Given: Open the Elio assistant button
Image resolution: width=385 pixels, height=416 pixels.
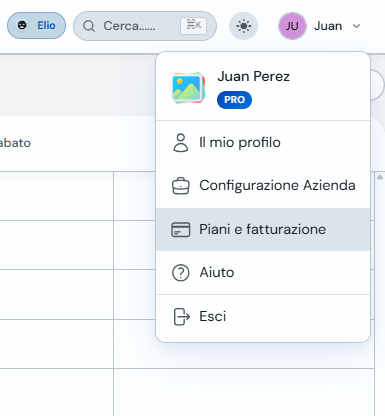Looking at the screenshot, I should click(x=36, y=26).
